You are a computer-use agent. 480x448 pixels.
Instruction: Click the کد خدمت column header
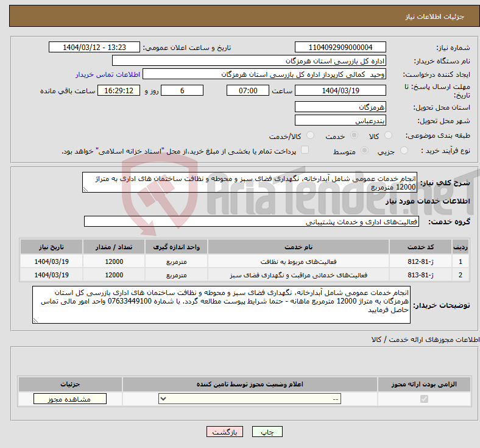pos(421,247)
